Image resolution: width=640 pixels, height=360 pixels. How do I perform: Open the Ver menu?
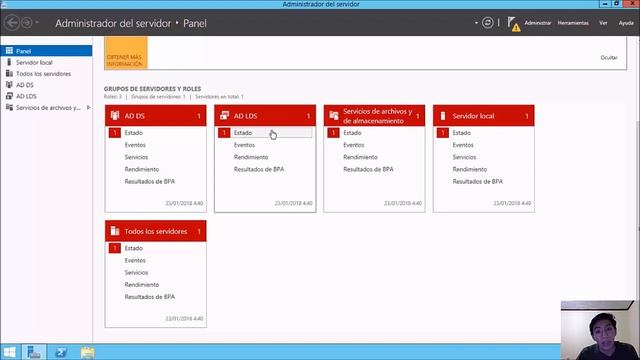tap(603, 23)
